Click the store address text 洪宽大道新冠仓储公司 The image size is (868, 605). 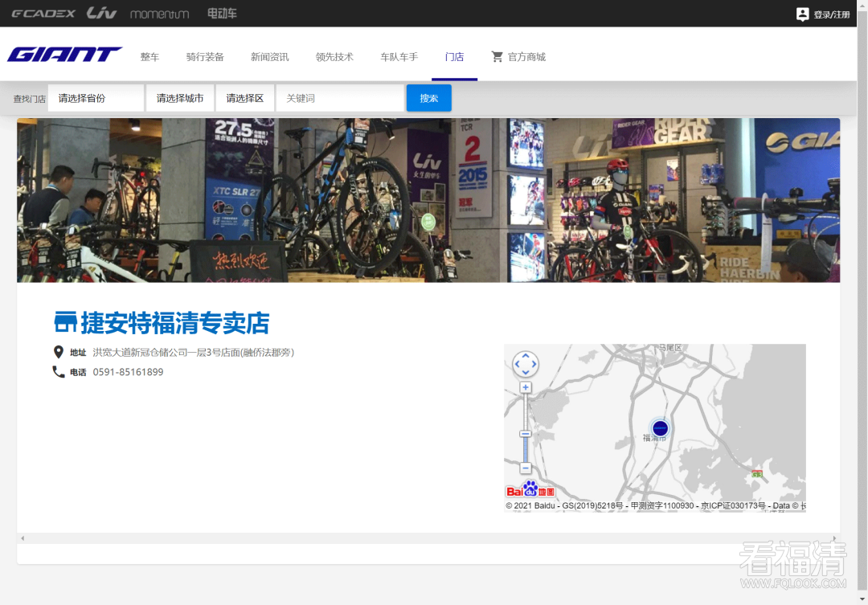coord(193,353)
